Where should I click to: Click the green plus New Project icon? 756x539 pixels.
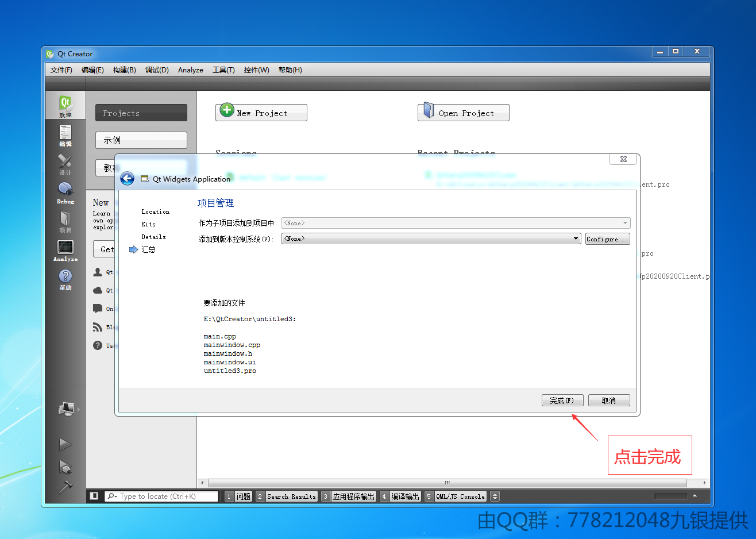tap(227, 110)
